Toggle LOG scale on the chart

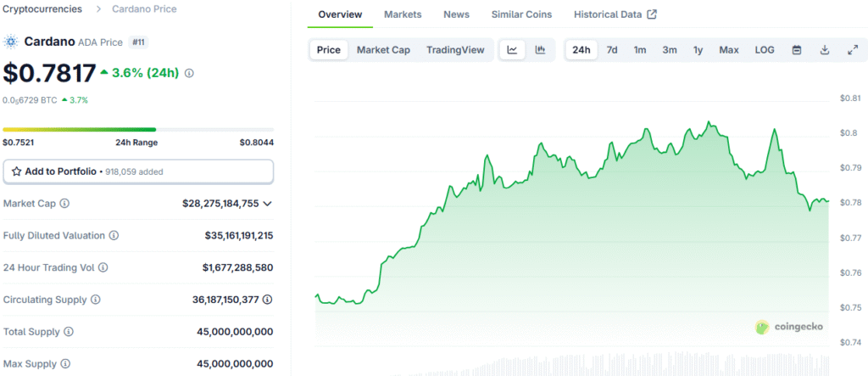coord(765,50)
